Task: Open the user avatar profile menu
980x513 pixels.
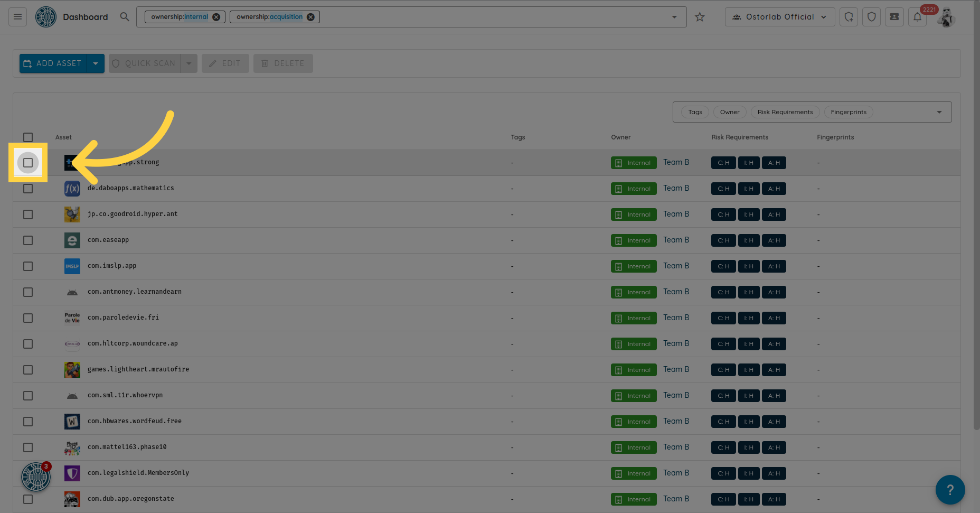Action: tap(946, 17)
